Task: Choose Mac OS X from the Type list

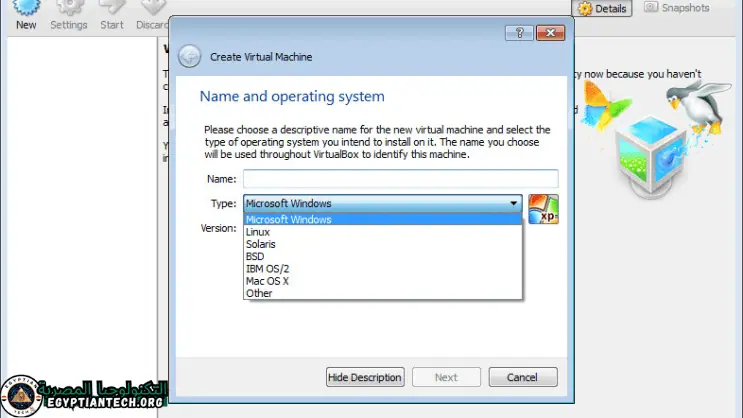Action: 382,281
